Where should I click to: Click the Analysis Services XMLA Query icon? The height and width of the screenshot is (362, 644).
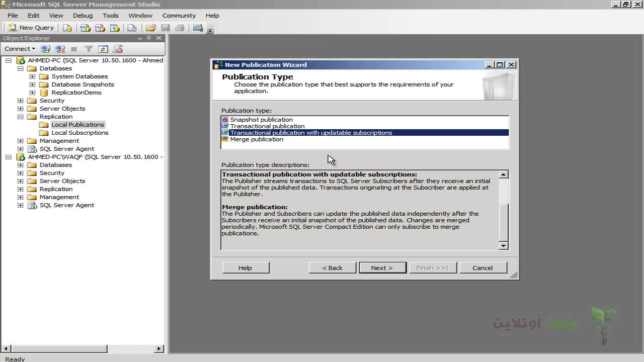(115, 28)
